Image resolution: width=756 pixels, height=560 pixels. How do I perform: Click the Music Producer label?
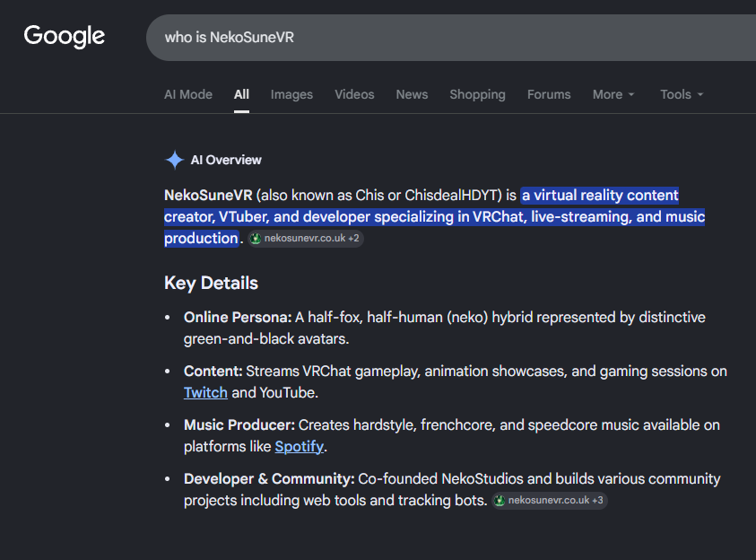point(239,425)
